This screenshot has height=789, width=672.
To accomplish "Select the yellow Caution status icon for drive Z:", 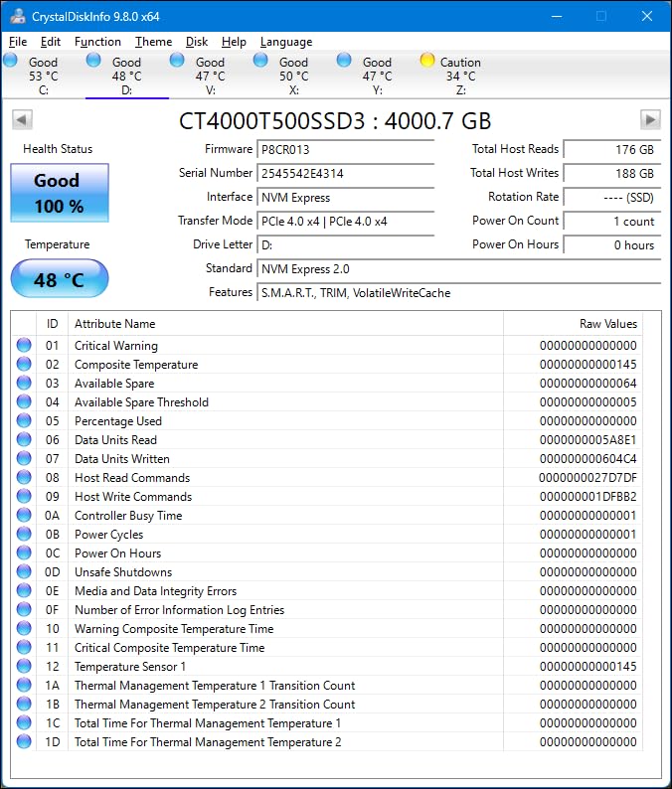I will 427,61.
